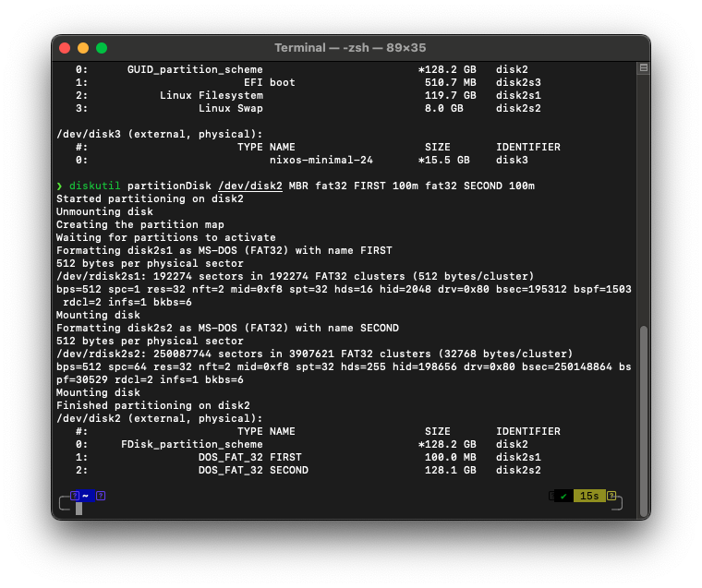Click the disk2s3 identifier
This screenshot has width=702, height=588.
(518, 82)
